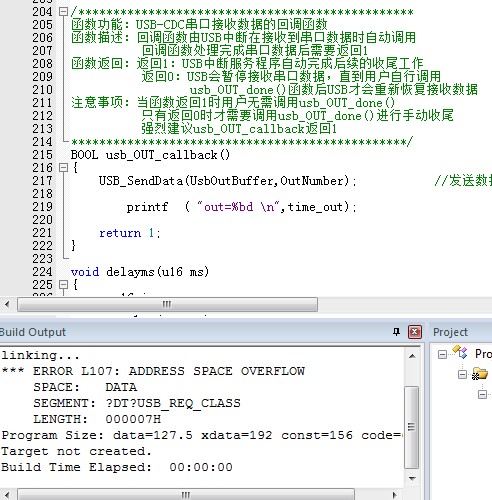This screenshot has width=492, height=500.
Task: Click the SEGMENT ?DT?USB_REQ_CLASS line
Action: click(137, 403)
